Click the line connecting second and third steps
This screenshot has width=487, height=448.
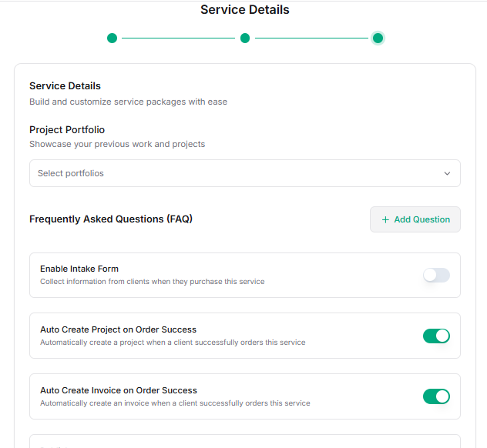point(311,38)
